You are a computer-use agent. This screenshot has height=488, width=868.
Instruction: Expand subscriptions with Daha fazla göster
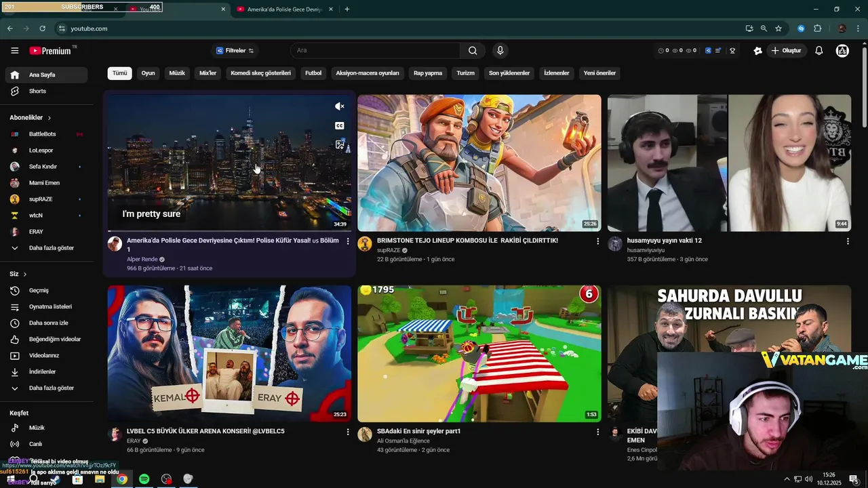[x=47, y=248]
